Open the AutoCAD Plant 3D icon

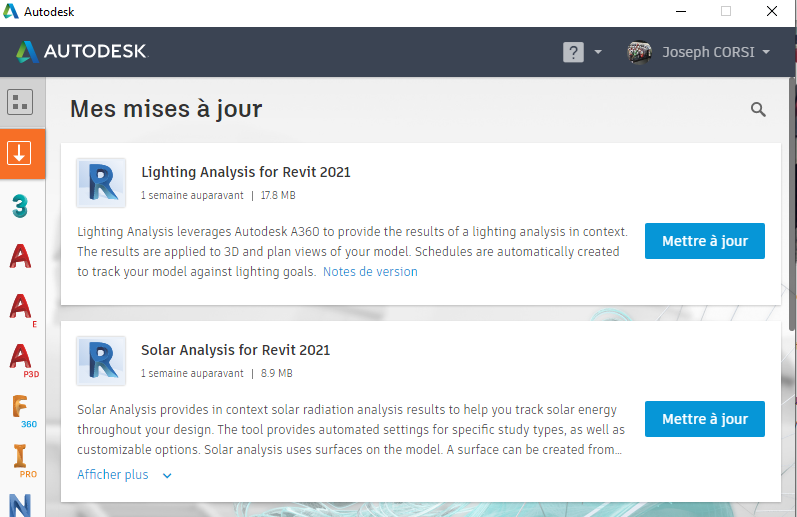coord(21,357)
